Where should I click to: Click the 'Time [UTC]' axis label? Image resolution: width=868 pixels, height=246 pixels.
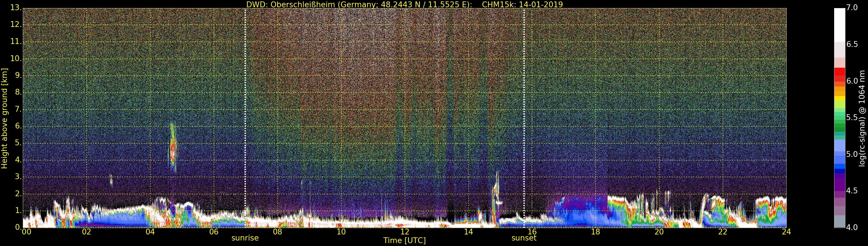[x=404, y=241]
